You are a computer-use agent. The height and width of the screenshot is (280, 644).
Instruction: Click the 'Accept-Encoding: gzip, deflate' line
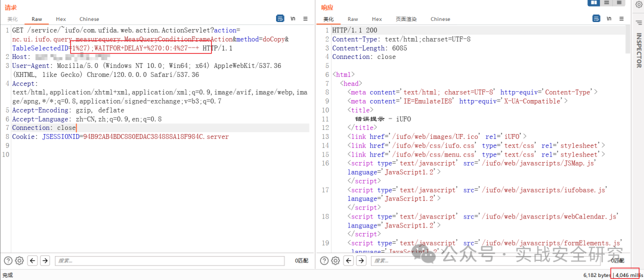pos(68,110)
